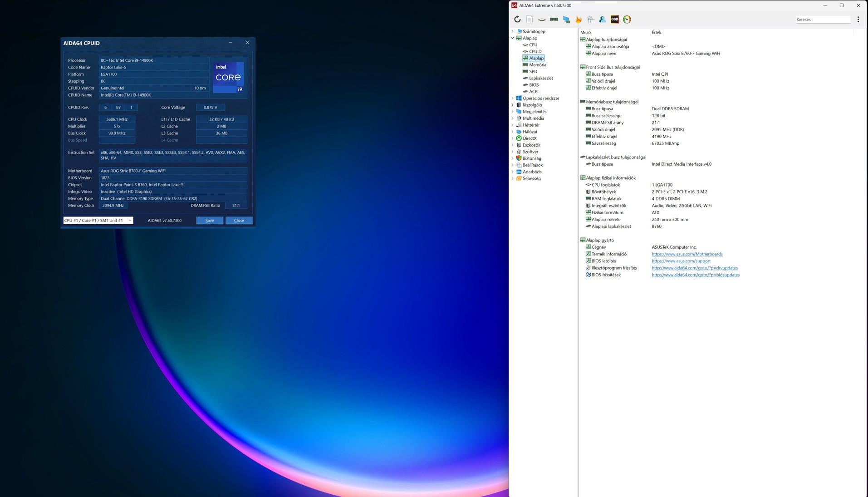868x497 pixels.
Task: Expand the Operációs rendszer node
Action: pyautogui.click(x=513, y=98)
